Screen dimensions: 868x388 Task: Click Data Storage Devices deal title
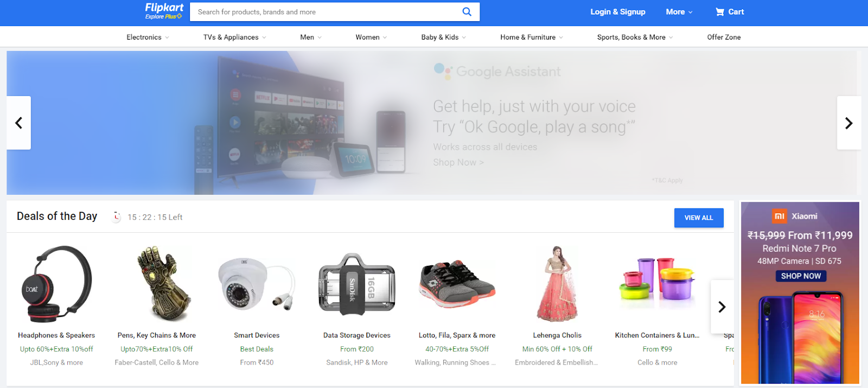(357, 335)
